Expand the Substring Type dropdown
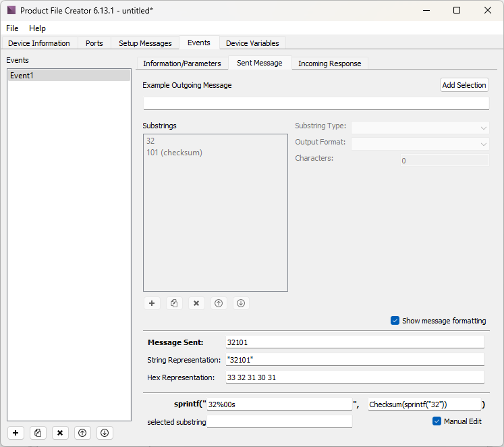 (420, 127)
